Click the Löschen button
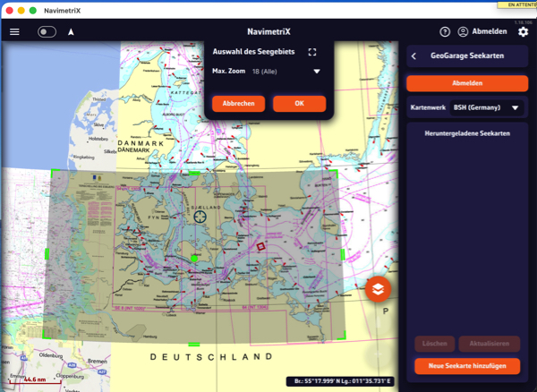Image resolution: width=537 pixels, height=392 pixels. [435, 344]
